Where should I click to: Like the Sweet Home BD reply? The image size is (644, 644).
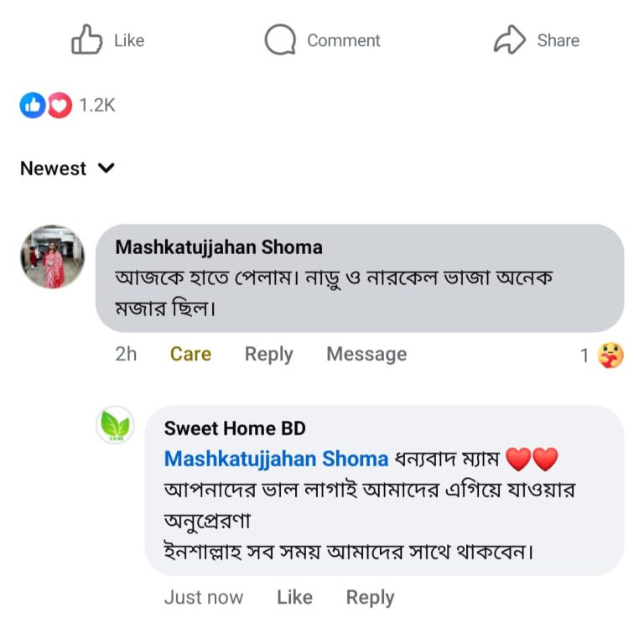pyautogui.click(x=294, y=597)
